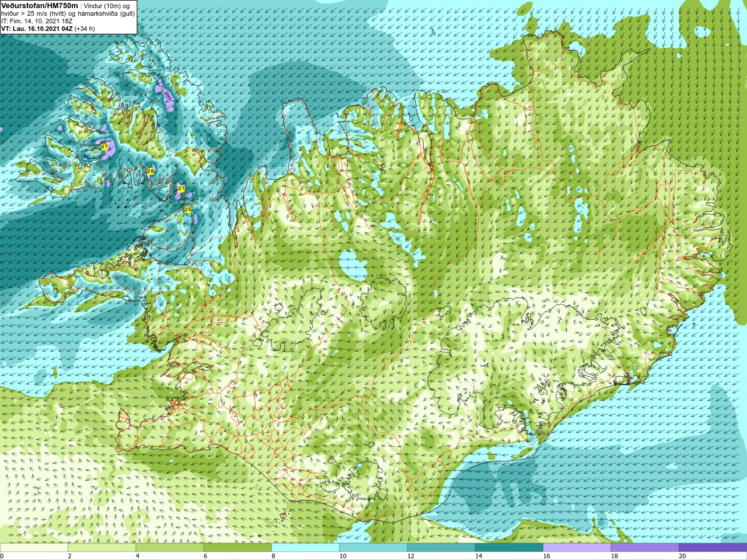Click the scale value '12'
This screenshot has height=560, width=747.
pyautogui.click(x=411, y=556)
